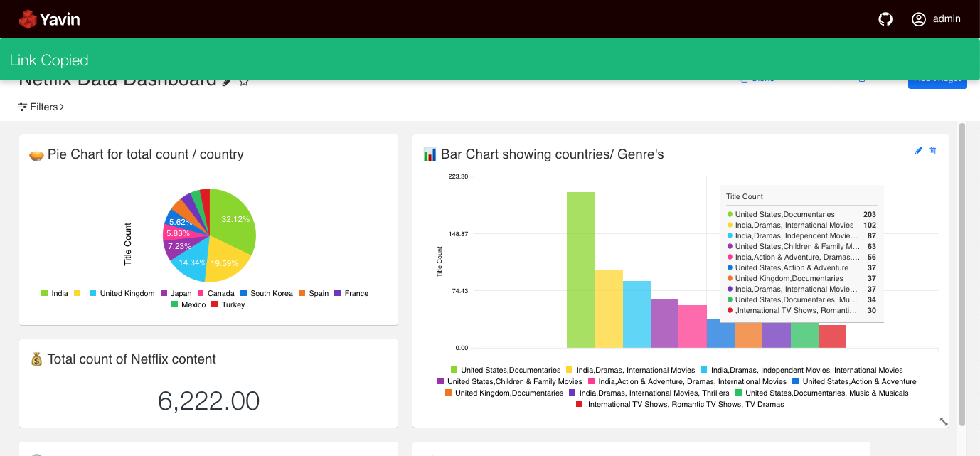980x456 pixels.
Task: Click the yellow bar in the bar chart
Action: pyautogui.click(x=609, y=309)
